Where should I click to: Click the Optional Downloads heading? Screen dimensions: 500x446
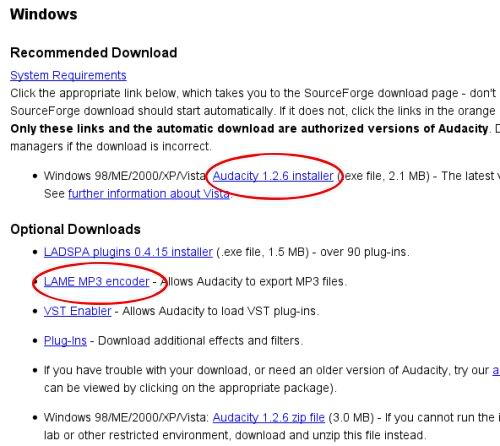click(75, 229)
